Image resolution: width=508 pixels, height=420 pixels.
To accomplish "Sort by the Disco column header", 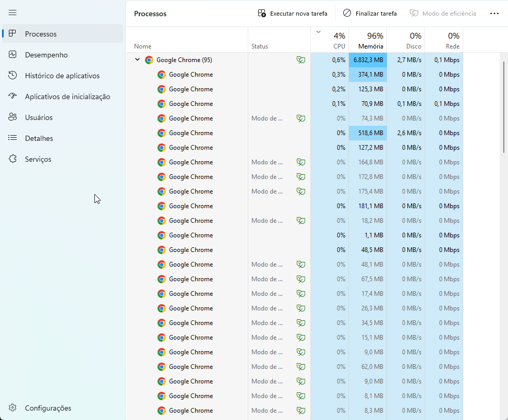I will pyautogui.click(x=406, y=40).
